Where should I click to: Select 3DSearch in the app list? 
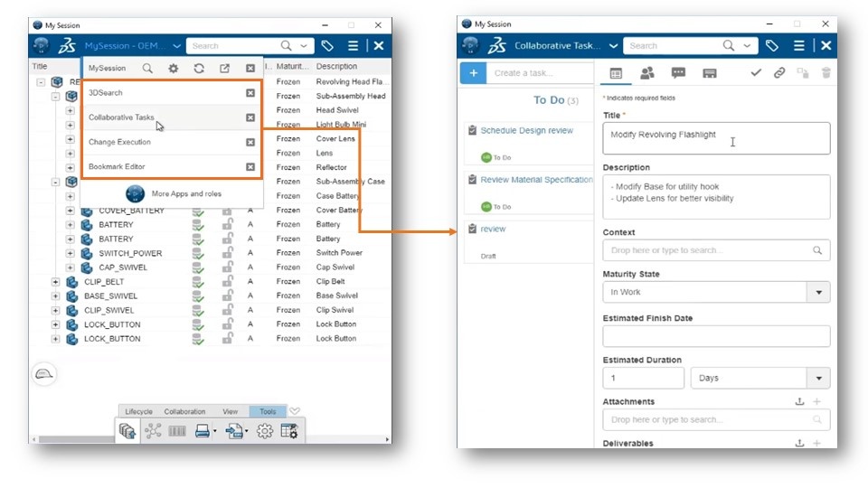(x=105, y=92)
